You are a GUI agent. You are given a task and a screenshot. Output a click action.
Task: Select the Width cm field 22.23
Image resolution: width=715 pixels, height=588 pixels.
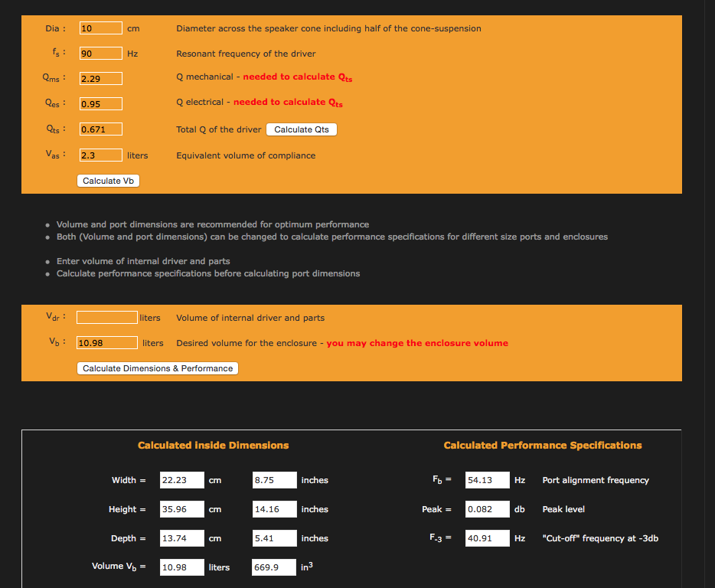pyautogui.click(x=182, y=480)
